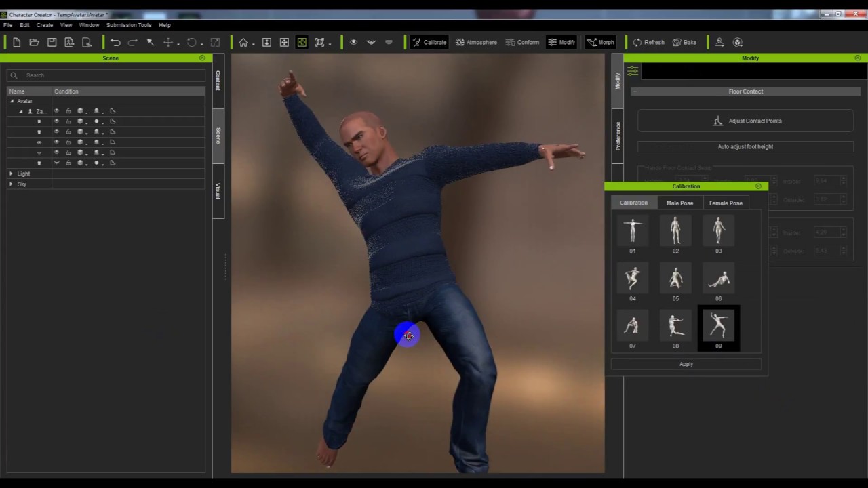Viewport: 868px width, 488px height.
Task: Open the frame selected dropdown arrow
Action: click(x=330, y=43)
